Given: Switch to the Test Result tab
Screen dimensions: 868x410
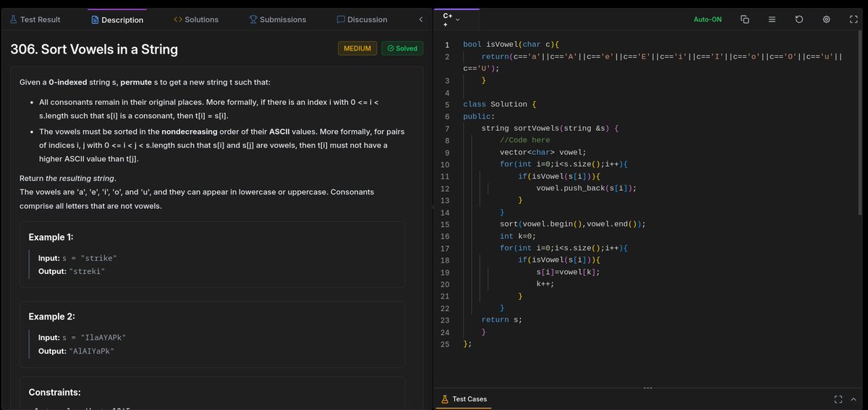Looking at the screenshot, I should coord(35,20).
